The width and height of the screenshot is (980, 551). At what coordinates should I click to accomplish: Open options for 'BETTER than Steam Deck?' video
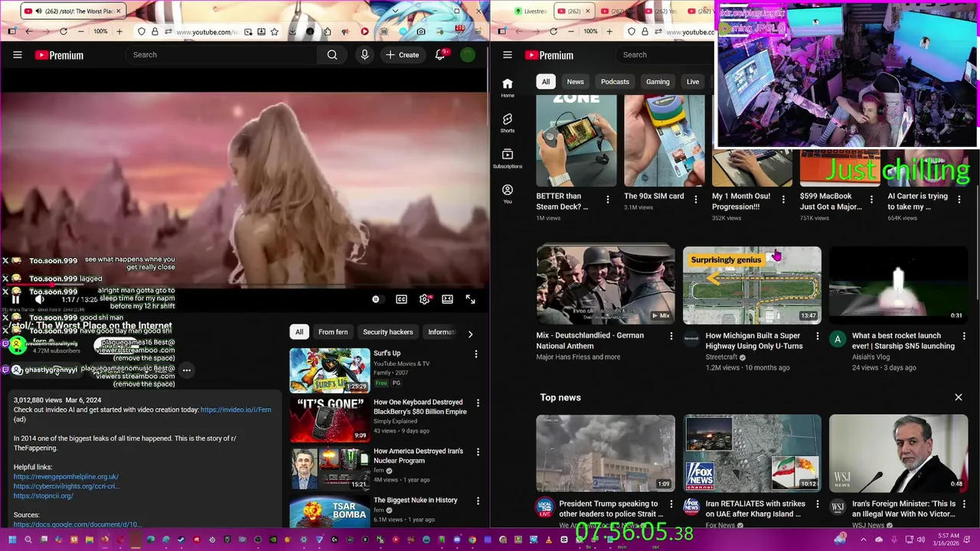pos(608,200)
